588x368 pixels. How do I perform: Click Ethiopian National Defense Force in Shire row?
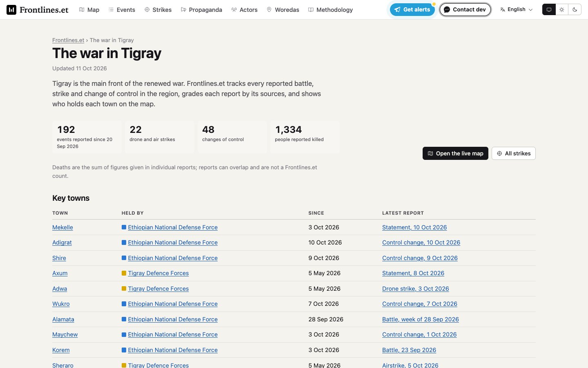coord(173,258)
